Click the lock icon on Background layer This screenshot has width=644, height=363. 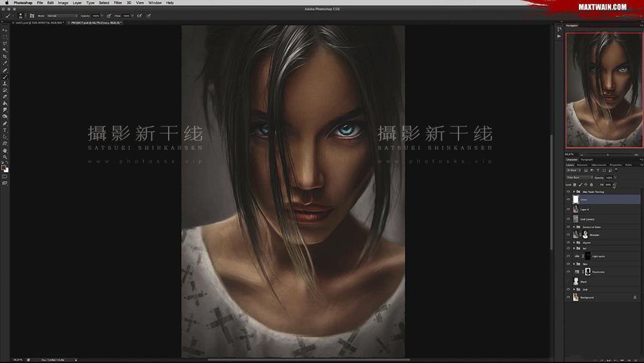(635, 297)
